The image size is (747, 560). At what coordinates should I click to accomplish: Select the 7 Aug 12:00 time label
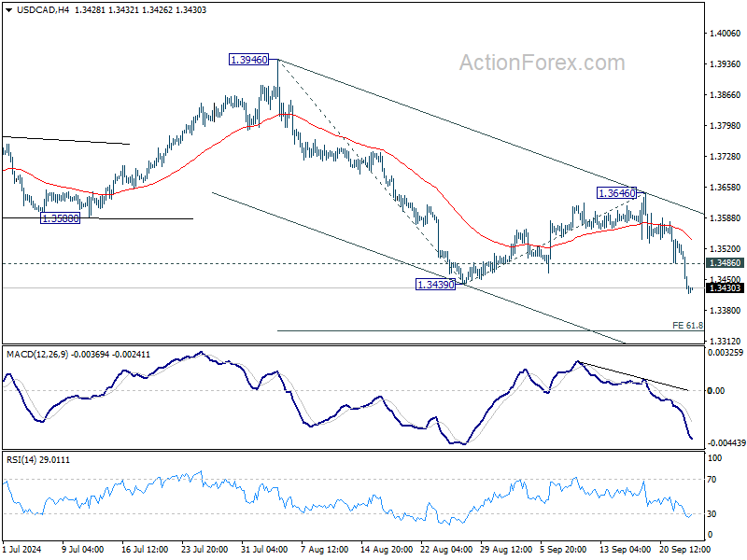point(324,549)
